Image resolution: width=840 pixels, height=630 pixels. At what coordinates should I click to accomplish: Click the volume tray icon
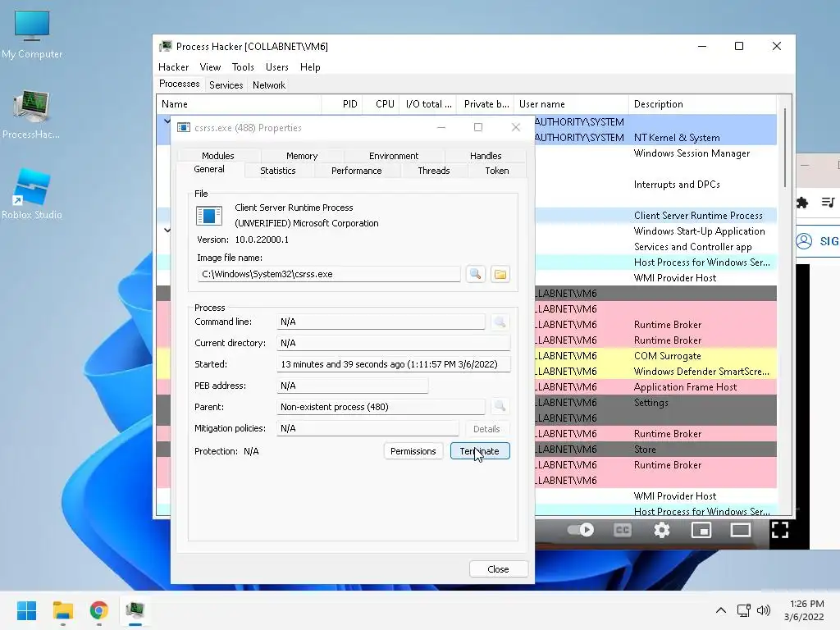pyautogui.click(x=764, y=610)
